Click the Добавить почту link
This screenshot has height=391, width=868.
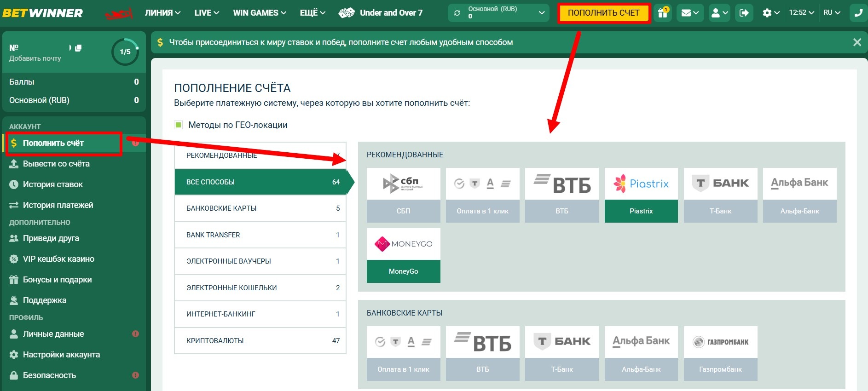[x=35, y=58]
